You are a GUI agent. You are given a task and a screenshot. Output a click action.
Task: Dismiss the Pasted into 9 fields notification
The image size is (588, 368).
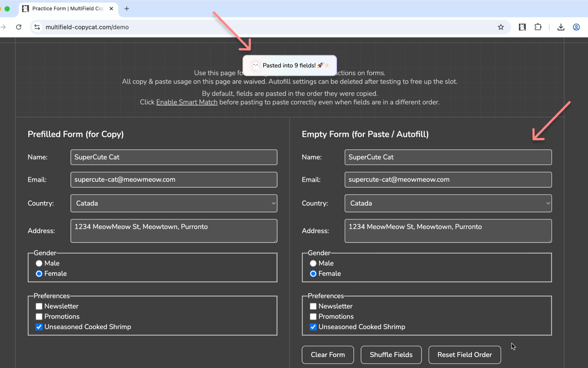point(290,65)
